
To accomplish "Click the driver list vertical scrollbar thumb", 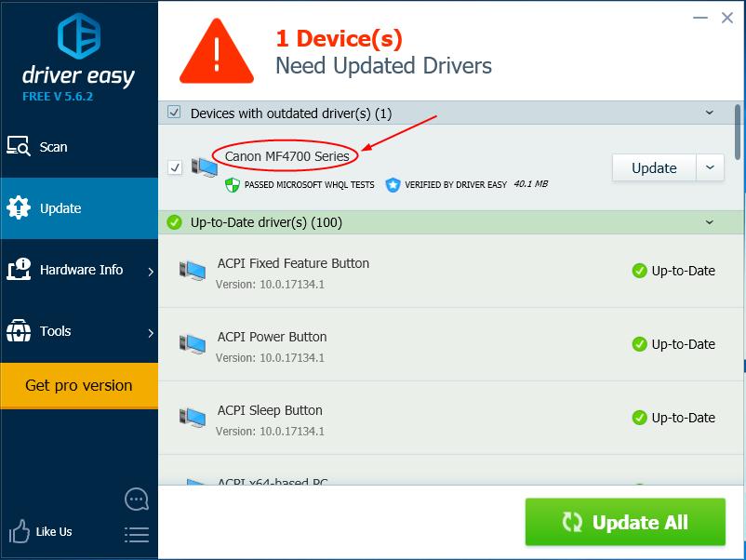I will 737,132.
